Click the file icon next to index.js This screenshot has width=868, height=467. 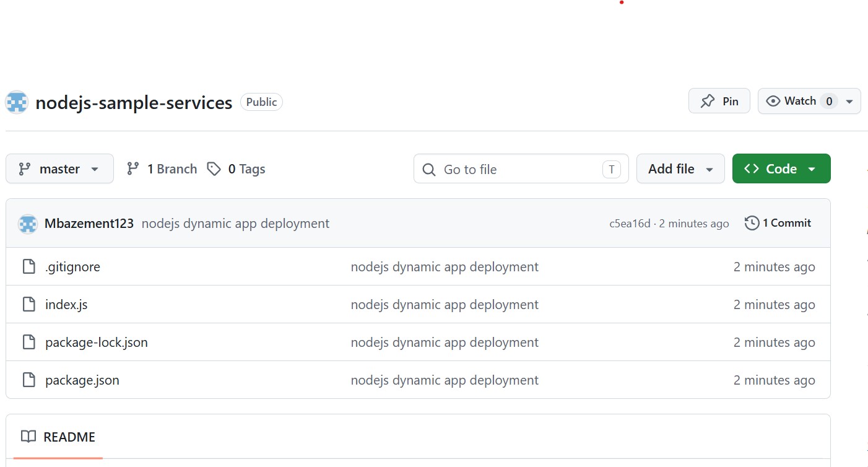28,305
